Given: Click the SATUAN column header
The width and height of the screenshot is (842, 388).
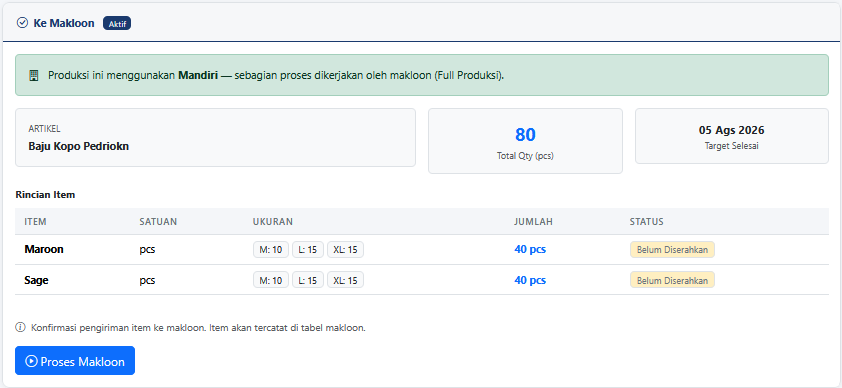Looking at the screenshot, I should tap(158, 222).
